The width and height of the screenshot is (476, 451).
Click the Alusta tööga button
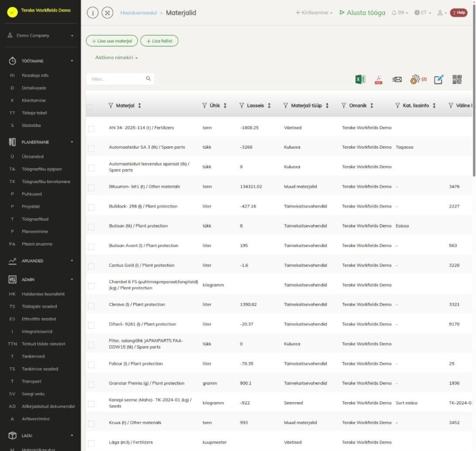pyautogui.click(x=363, y=13)
